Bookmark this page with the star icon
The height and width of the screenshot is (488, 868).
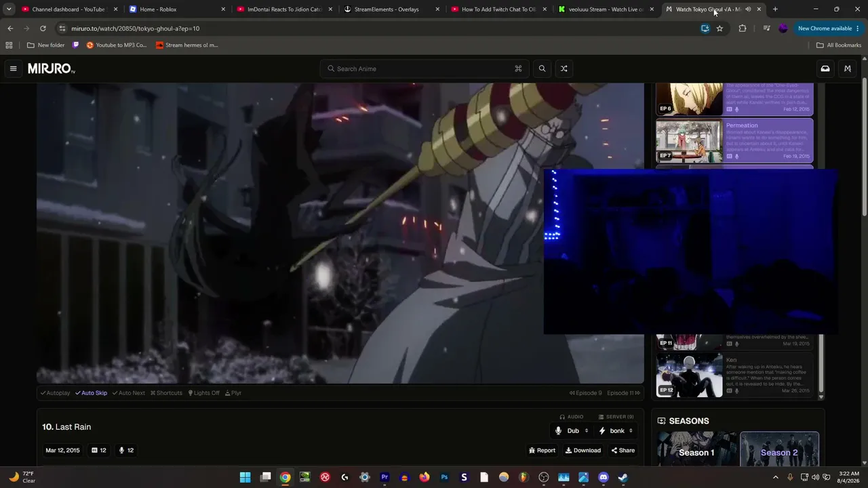pyautogui.click(x=719, y=28)
